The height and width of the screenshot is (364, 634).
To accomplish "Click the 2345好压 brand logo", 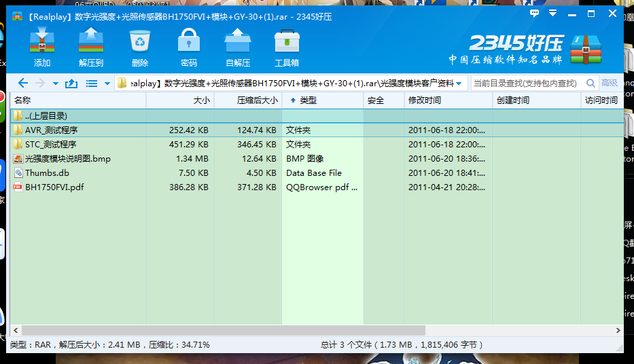I will (x=526, y=50).
